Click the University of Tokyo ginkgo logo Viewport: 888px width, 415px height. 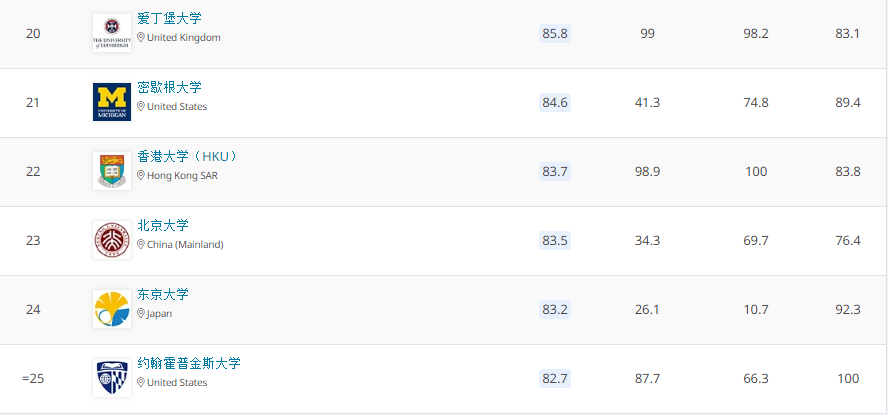pyautogui.click(x=112, y=309)
